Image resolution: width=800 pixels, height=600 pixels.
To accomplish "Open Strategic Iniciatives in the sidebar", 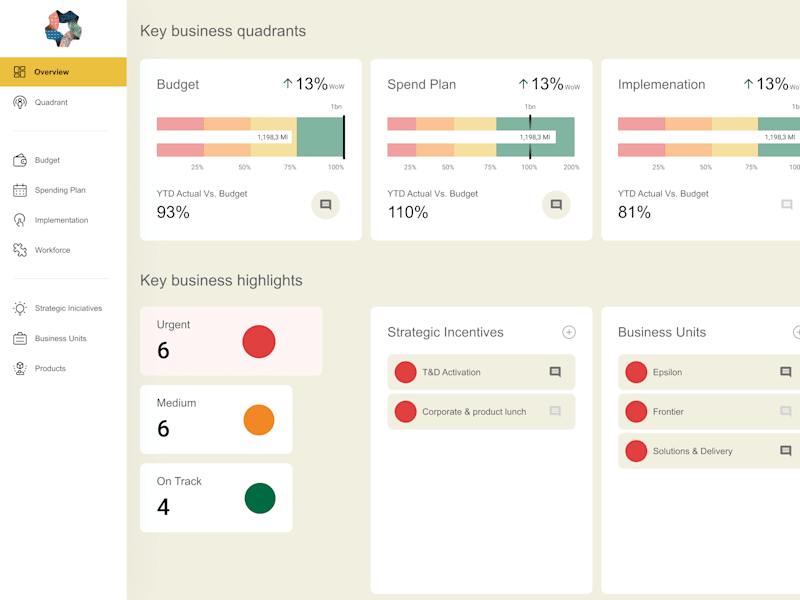I will click(x=68, y=308).
